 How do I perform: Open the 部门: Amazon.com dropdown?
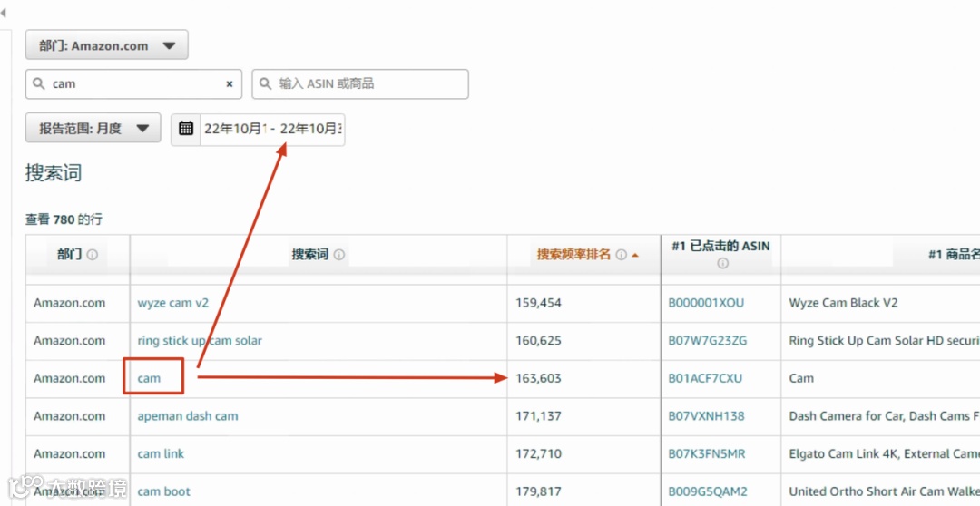[x=106, y=45]
